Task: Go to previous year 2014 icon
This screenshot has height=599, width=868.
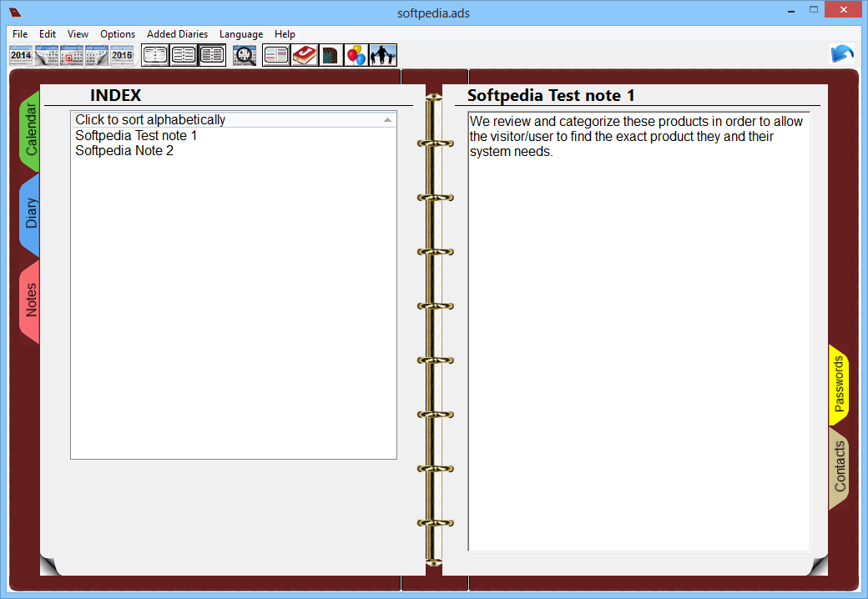Action: click(21, 55)
